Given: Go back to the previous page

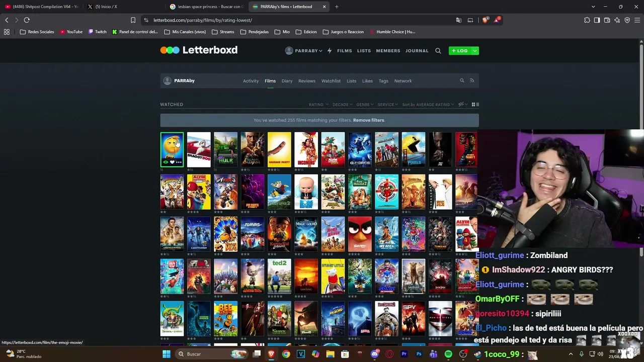Looking at the screenshot, I should (7, 20).
